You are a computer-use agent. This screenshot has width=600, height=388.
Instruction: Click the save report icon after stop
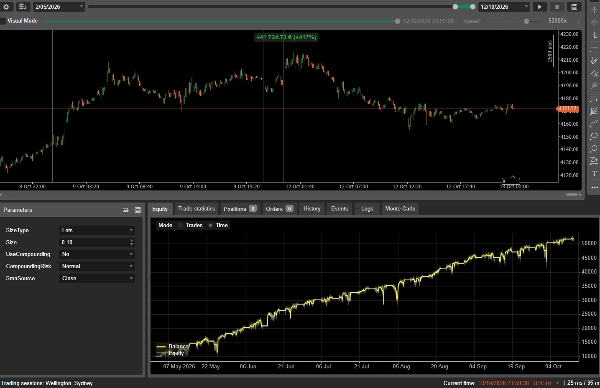click(x=574, y=7)
